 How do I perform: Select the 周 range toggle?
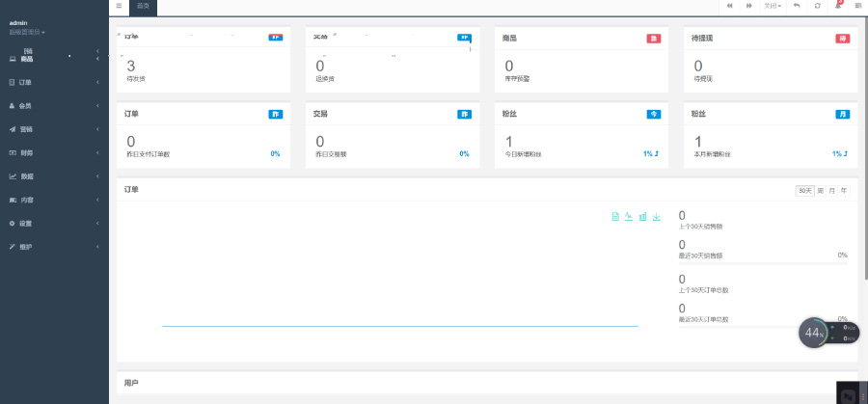(x=820, y=191)
